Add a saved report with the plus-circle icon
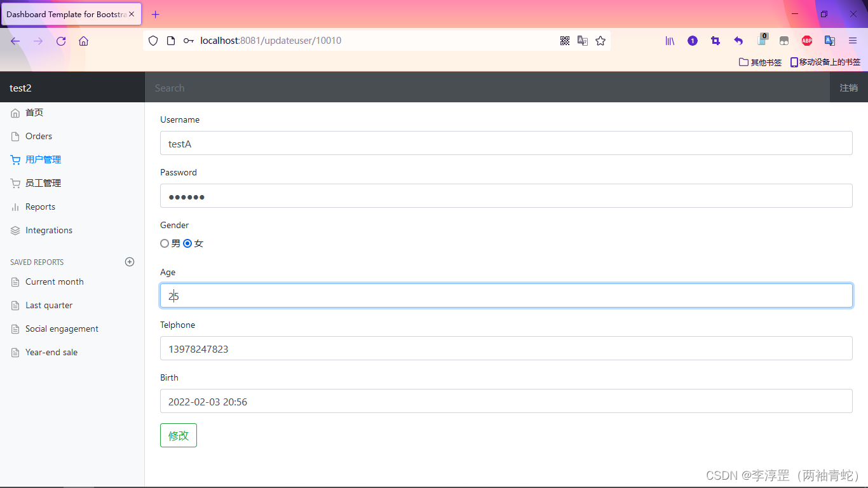The width and height of the screenshot is (868, 488). (130, 262)
